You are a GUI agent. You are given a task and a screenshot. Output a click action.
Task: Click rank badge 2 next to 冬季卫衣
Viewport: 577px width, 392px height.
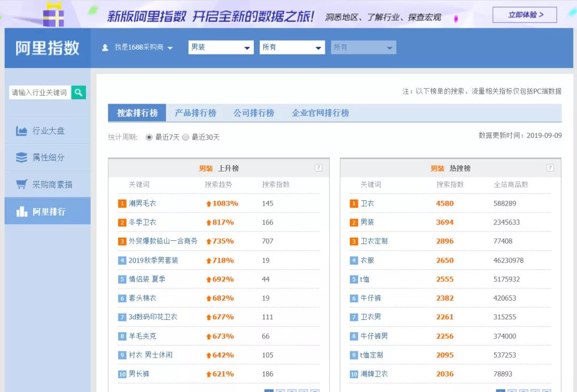point(122,223)
